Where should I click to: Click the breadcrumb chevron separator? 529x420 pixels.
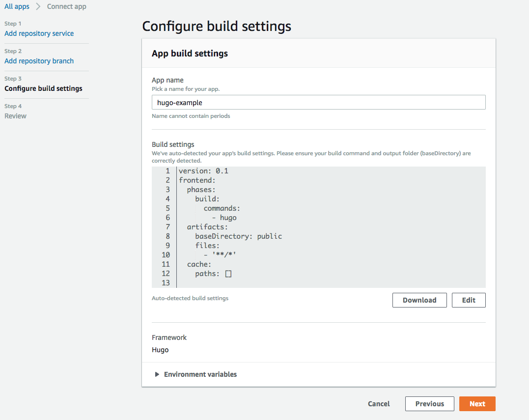[38, 7]
